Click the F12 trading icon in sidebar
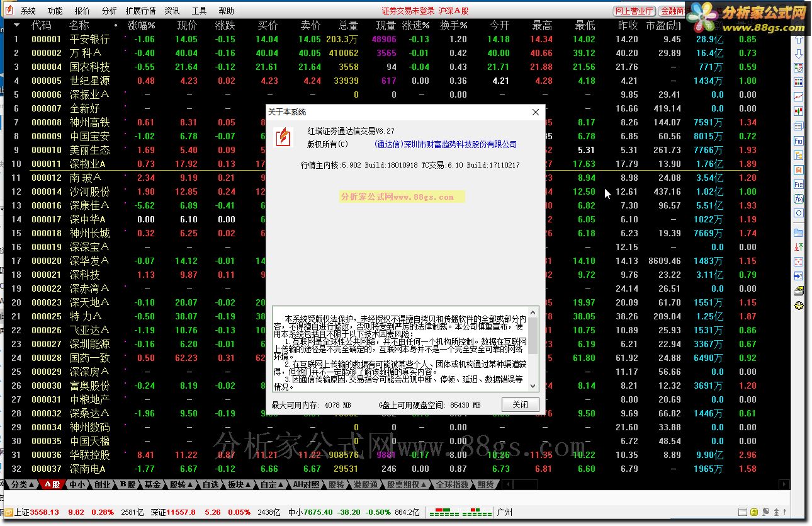 [799, 184]
